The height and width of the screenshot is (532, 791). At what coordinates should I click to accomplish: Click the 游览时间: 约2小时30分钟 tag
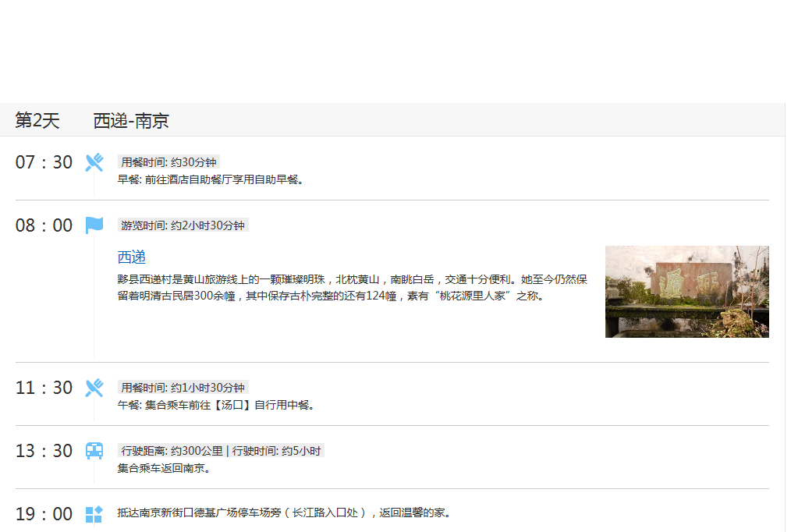183,225
